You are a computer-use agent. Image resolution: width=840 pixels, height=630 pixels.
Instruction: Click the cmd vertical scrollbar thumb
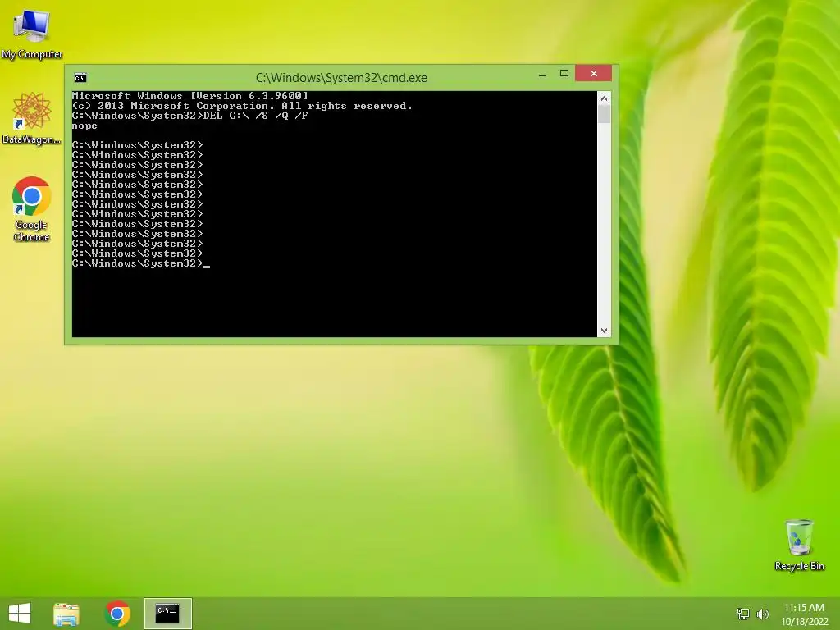(605, 114)
